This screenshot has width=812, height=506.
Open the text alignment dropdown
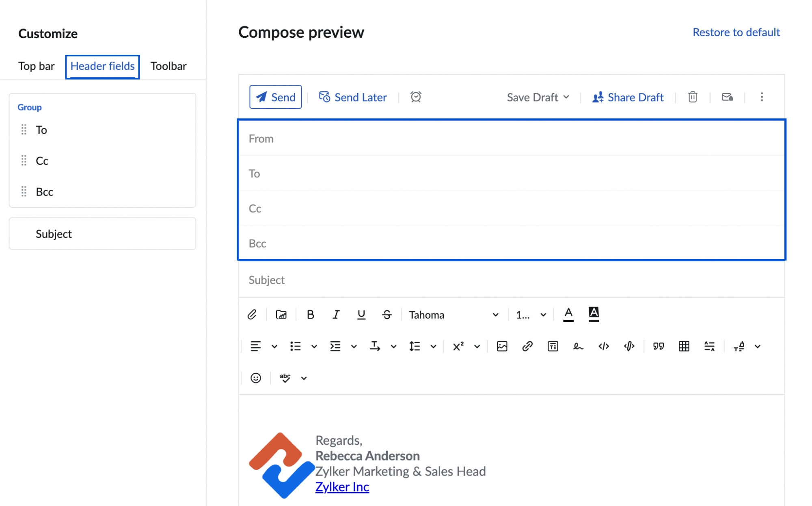[274, 346]
